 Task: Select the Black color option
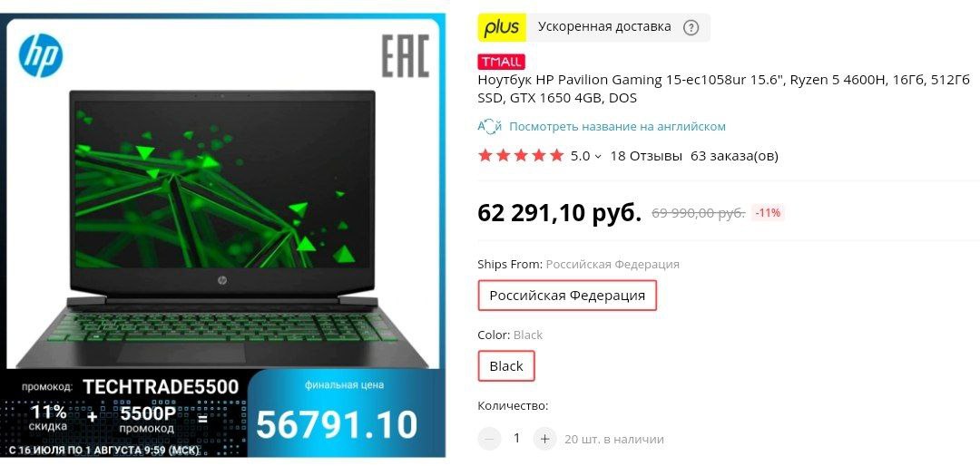(506, 366)
